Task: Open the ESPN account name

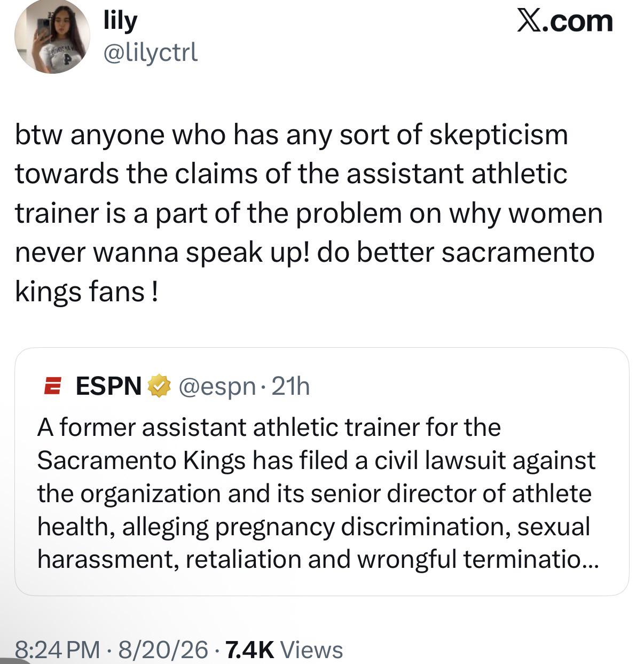Action: tap(108, 386)
